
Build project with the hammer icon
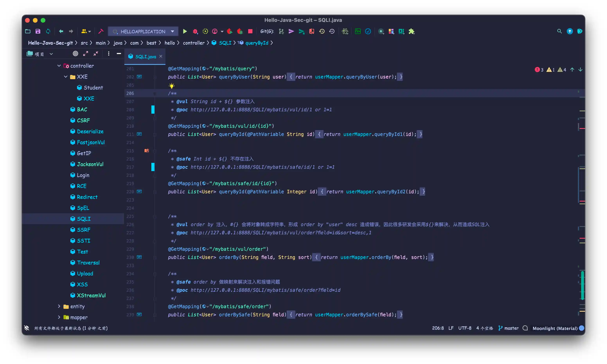click(101, 31)
